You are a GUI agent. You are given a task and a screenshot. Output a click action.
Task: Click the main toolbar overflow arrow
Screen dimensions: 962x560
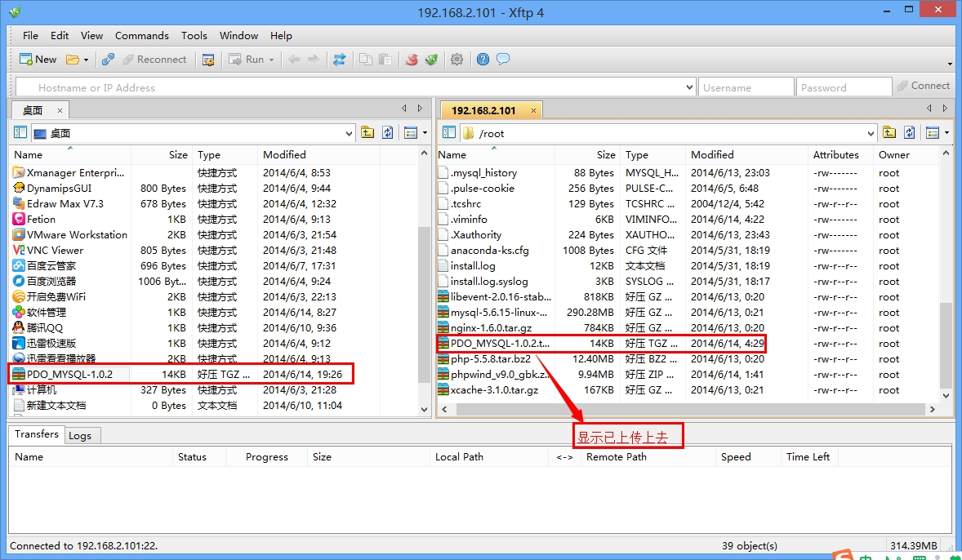(950, 64)
